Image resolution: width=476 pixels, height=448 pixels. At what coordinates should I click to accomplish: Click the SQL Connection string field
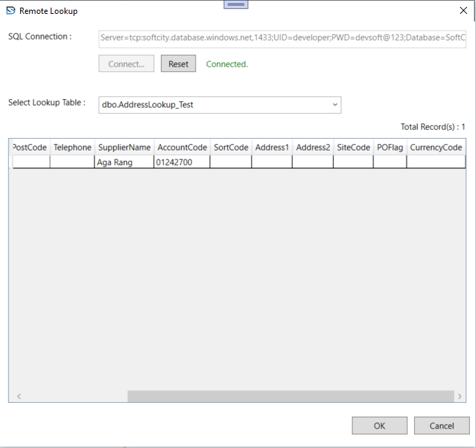pos(282,39)
